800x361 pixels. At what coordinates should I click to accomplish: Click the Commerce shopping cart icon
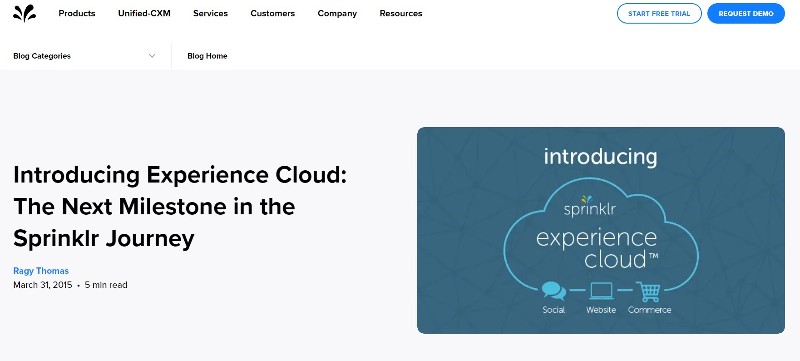click(648, 292)
